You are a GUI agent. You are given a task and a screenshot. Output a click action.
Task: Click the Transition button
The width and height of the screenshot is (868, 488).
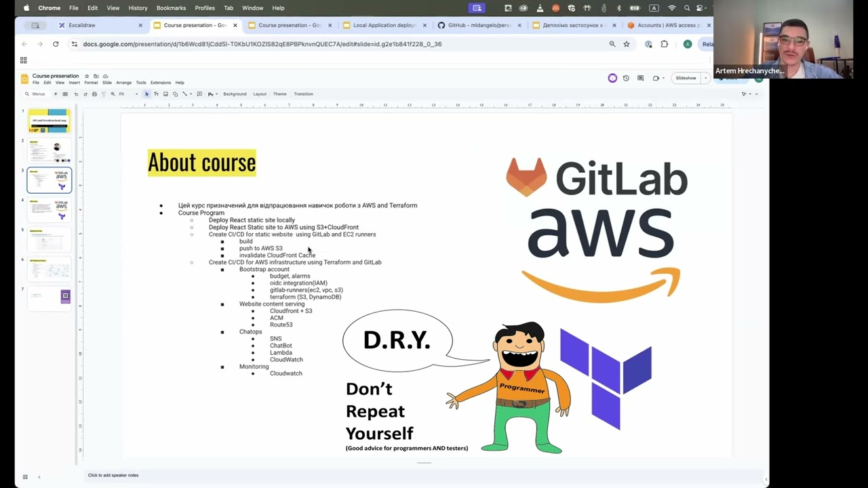coord(303,94)
